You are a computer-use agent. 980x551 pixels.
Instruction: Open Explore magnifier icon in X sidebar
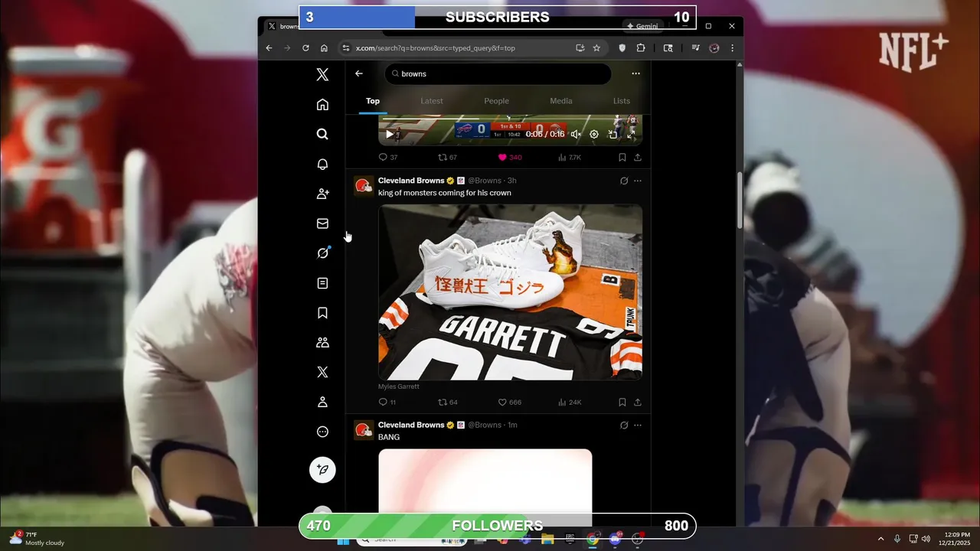(322, 134)
